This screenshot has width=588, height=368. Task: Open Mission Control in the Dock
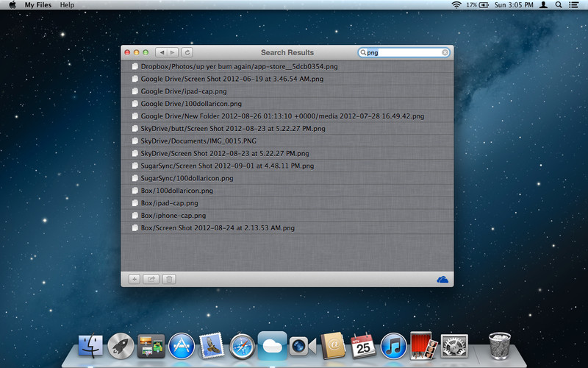coord(151,346)
